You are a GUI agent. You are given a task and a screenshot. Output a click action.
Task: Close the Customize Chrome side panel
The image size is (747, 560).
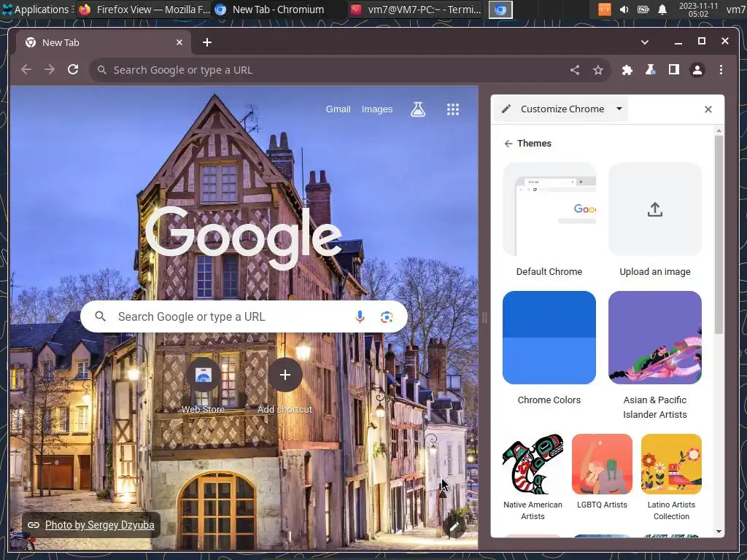point(708,109)
